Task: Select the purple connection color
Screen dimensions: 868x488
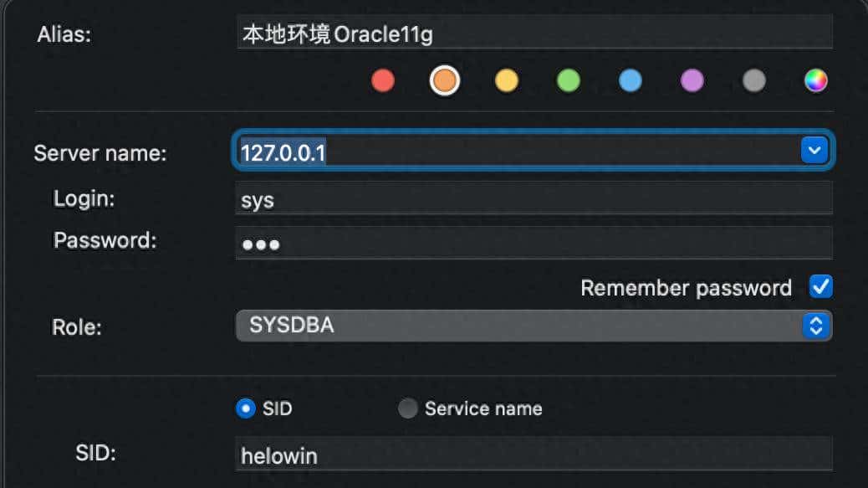Action: coord(692,80)
